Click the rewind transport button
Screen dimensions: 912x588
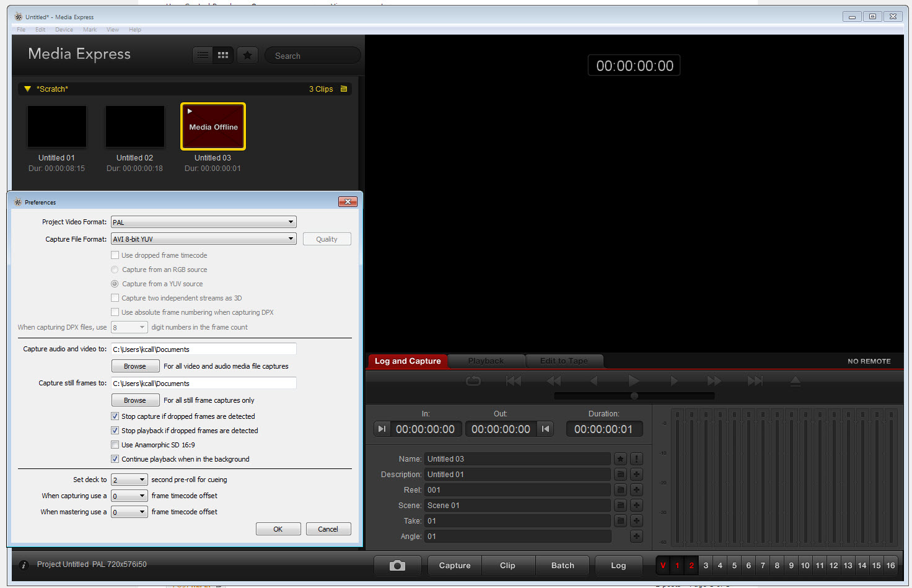pyautogui.click(x=553, y=380)
